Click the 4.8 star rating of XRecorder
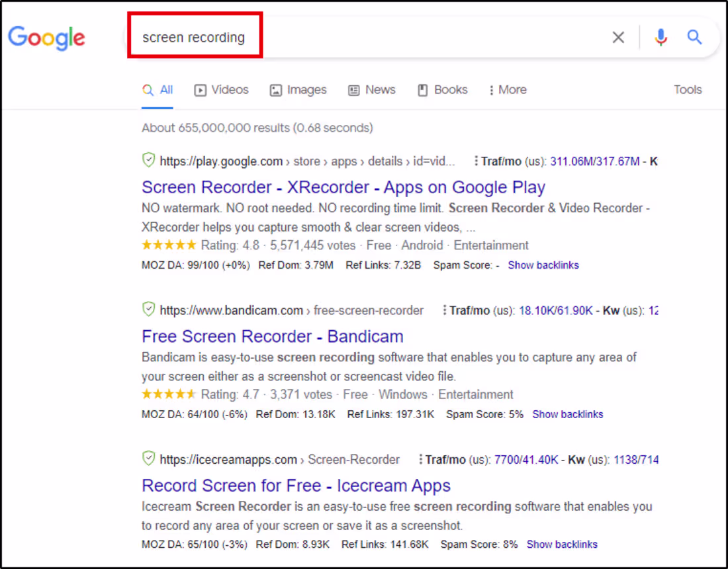Screen dimensions: 728x569 tap(210, 245)
